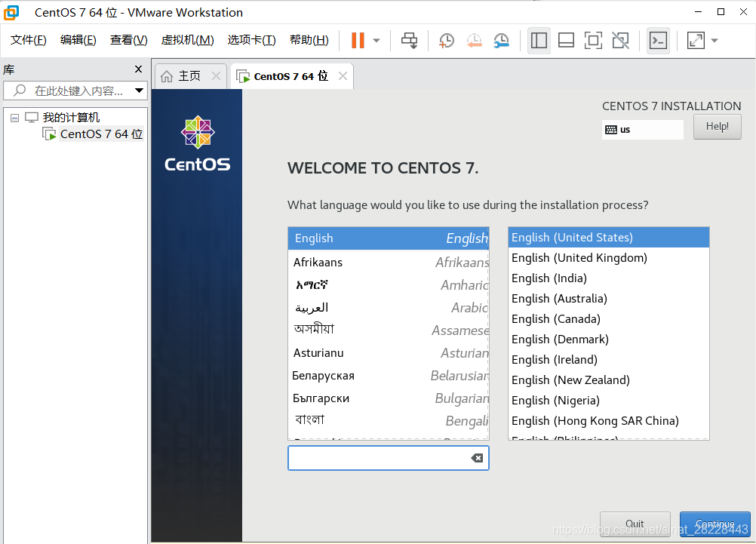Collapse the 我的计算机 tree node
This screenshot has height=544, width=756.
click(x=15, y=118)
